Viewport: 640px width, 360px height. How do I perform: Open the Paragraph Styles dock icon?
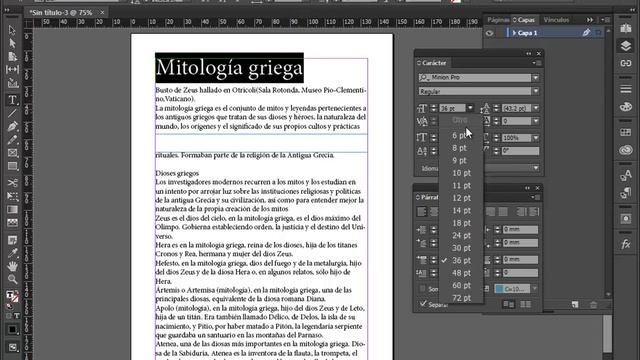(x=626, y=193)
